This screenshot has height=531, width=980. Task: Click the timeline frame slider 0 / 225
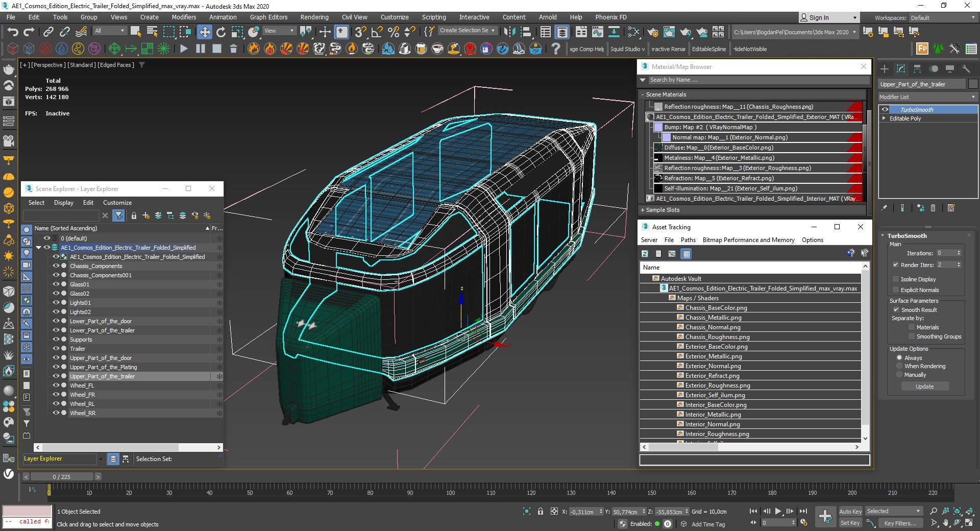click(62, 477)
